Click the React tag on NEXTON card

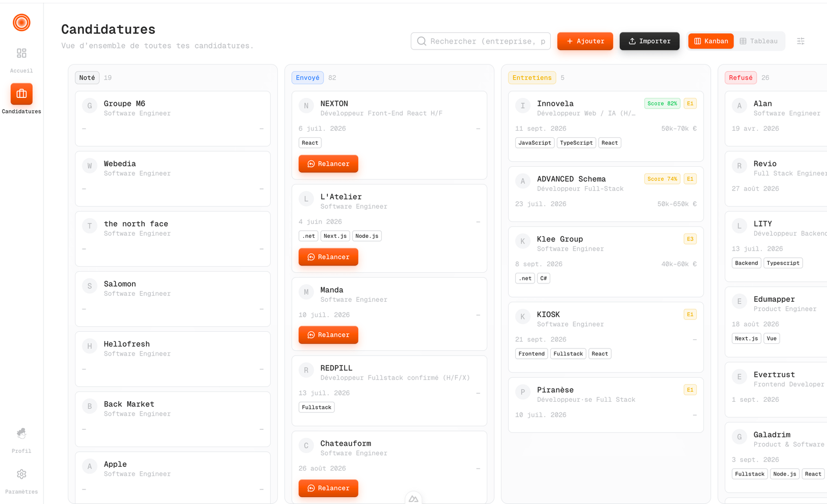(x=310, y=143)
